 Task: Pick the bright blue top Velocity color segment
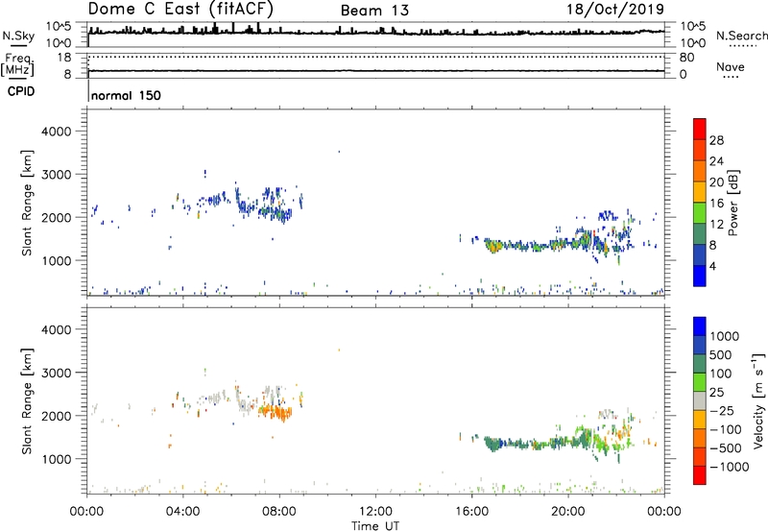(x=700, y=326)
